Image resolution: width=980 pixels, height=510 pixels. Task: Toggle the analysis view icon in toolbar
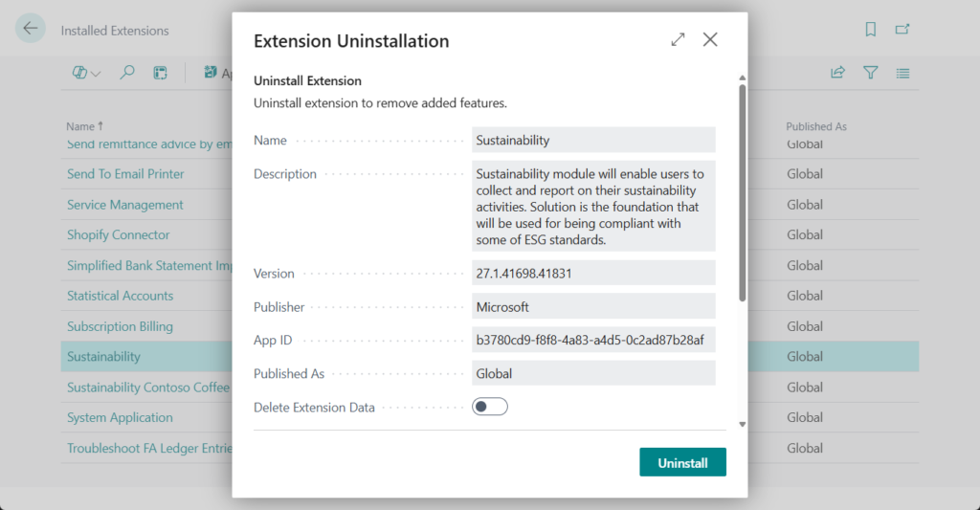tap(161, 73)
